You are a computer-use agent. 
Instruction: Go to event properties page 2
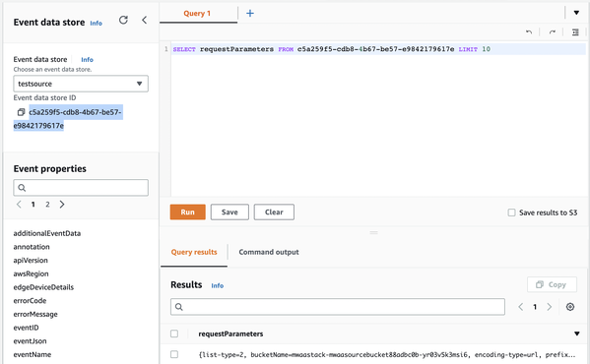(x=47, y=205)
